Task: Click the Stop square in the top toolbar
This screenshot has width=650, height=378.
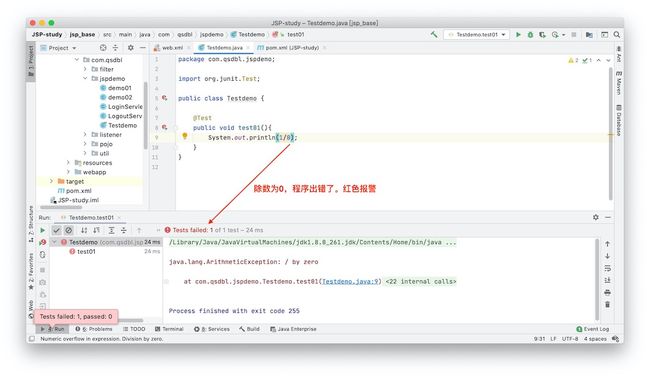Action: point(574,34)
